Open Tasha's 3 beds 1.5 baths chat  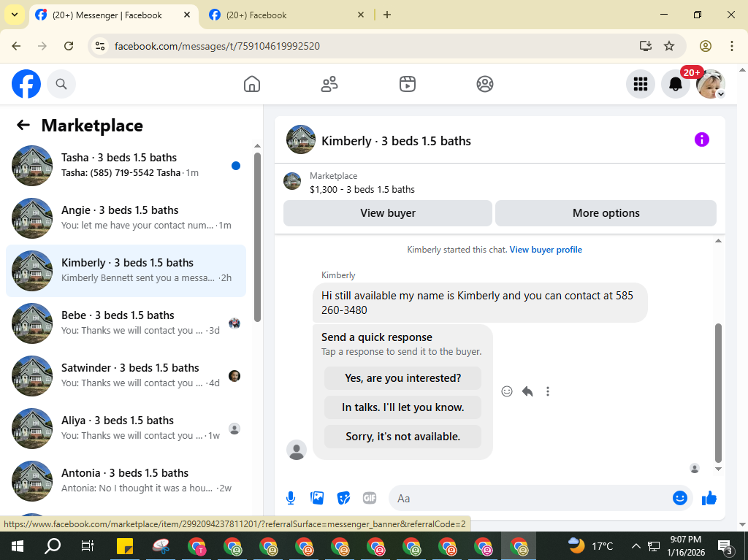pyautogui.click(x=126, y=166)
